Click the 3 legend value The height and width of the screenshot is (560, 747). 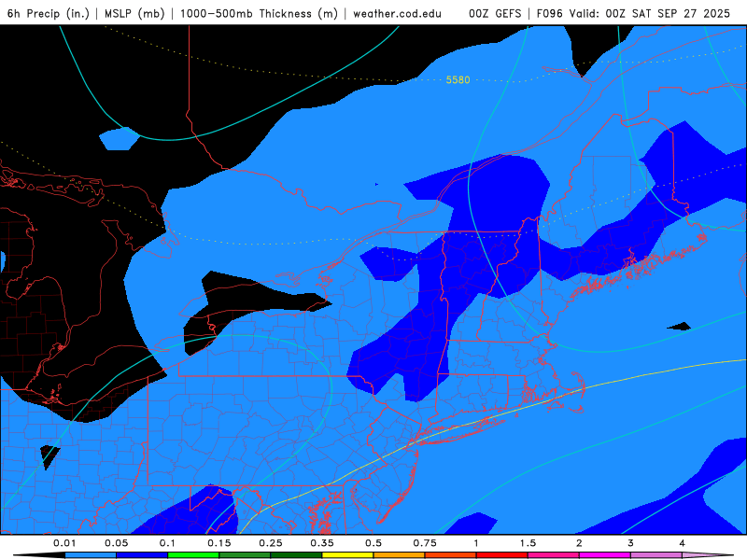[x=631, y=543]
